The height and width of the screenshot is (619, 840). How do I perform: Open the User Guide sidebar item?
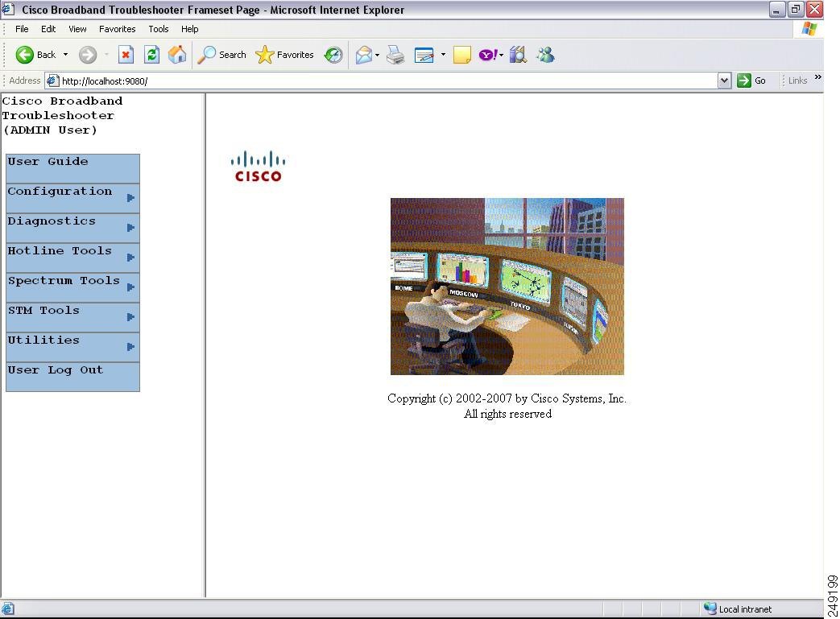[x=72, y=168]
